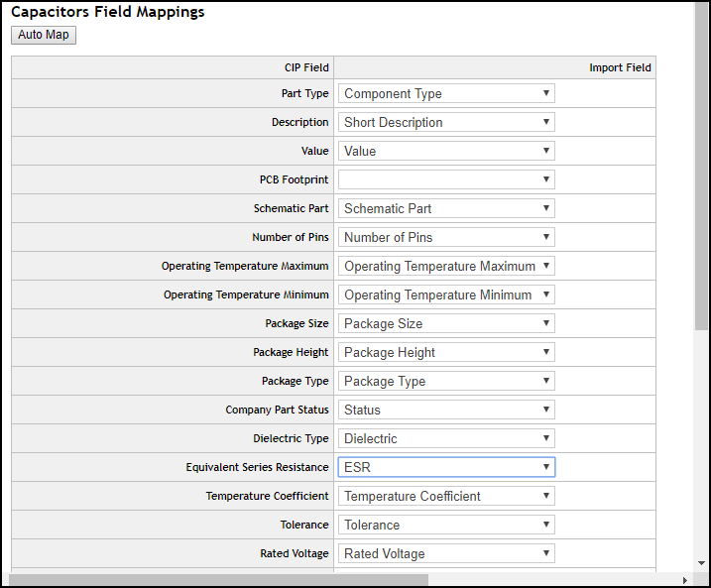The height and width of the screenshot is (588, 711).
Task: Expand the Tolerance import field dropdown
Action: tap(446, 525)
